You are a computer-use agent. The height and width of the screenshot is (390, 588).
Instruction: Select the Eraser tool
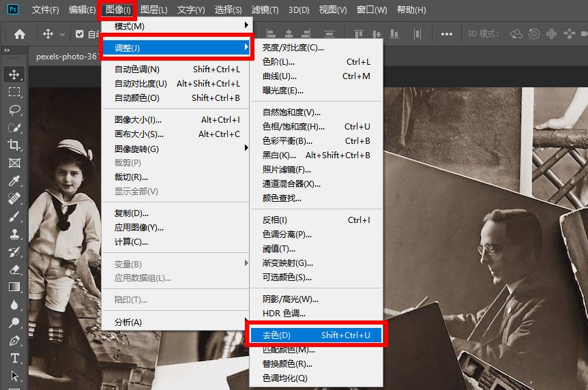tap(14, 269)
